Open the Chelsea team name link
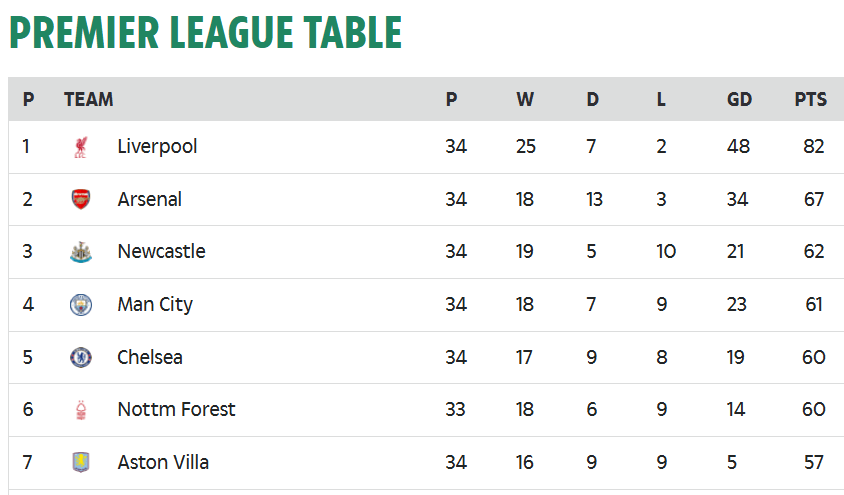Image resolution: width=844 pixels, height=495 pixels. (x=150, y=357)
